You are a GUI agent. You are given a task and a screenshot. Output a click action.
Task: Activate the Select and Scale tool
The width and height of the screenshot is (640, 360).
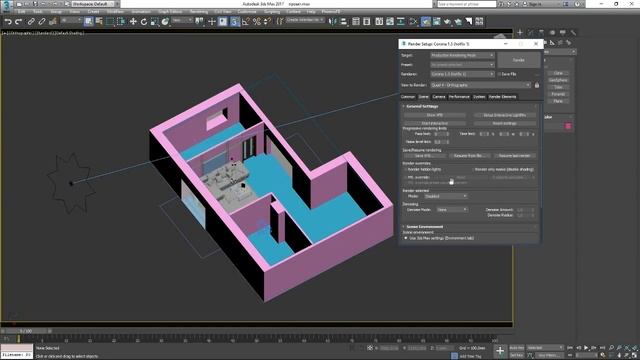click(x=154, y=22)
